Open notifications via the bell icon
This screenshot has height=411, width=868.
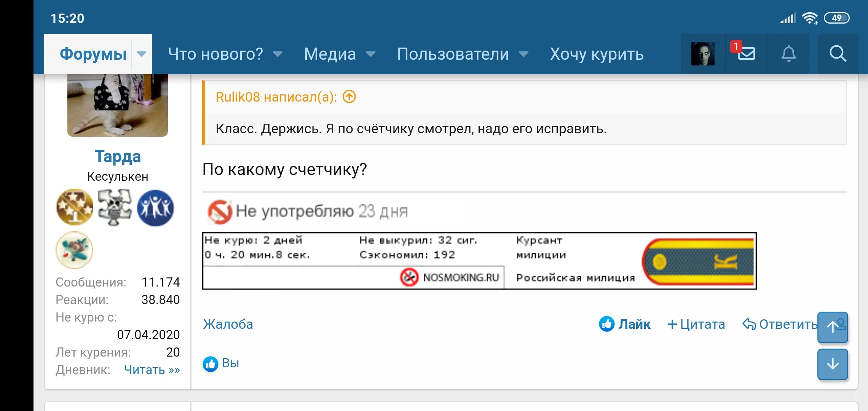point(789,54)
